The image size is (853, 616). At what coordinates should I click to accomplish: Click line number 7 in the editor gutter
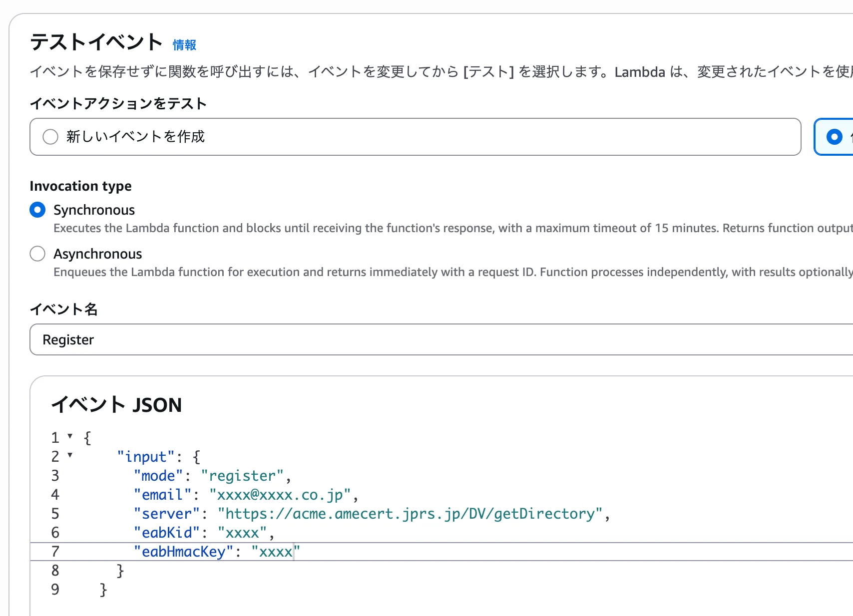(55, 551)
